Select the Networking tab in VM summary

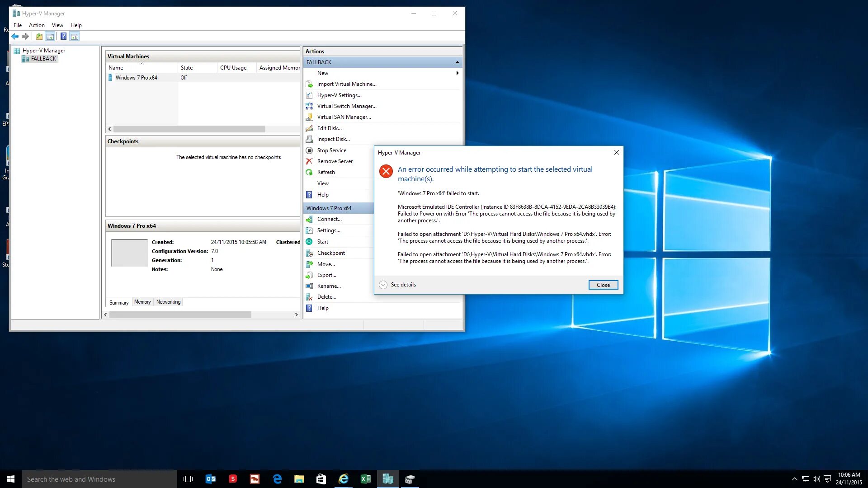168,301
